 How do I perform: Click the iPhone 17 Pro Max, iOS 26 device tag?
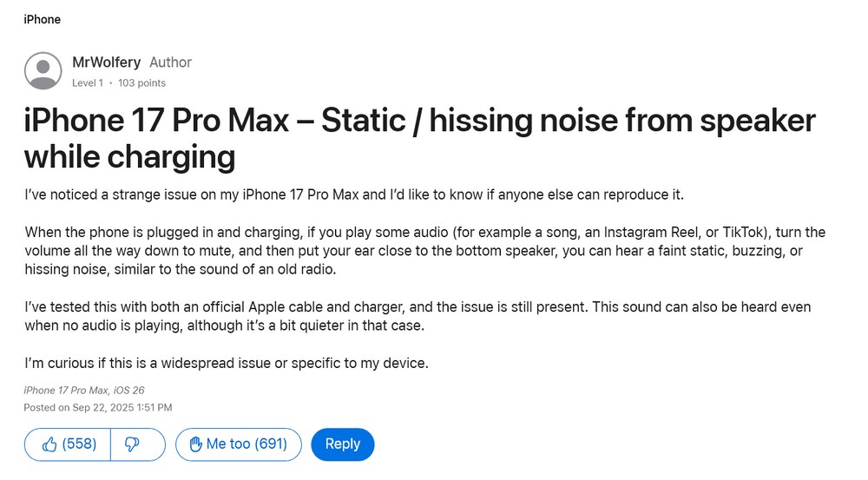pos(84,391)
